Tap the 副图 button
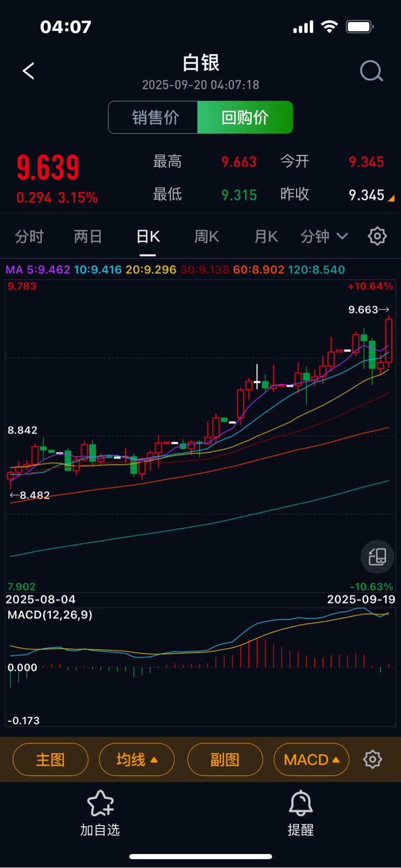The width and height of the screenshot is (401, 868). tap(225, 759)
